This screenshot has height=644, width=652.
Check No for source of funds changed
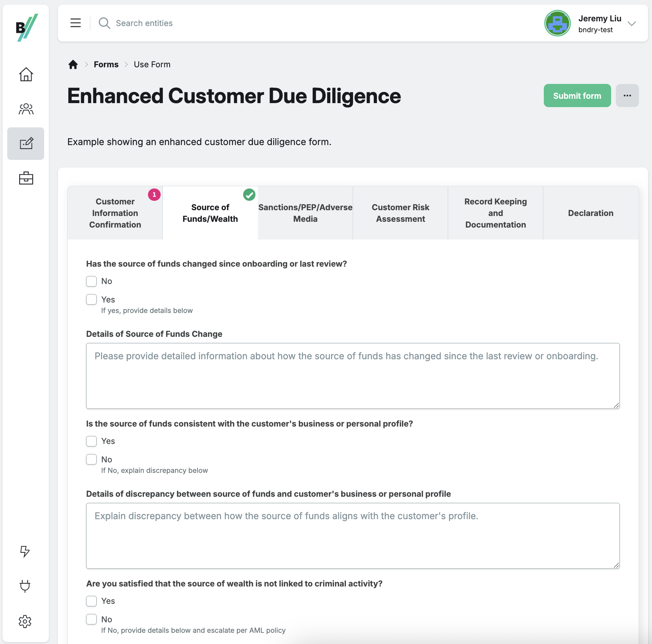(91, 281)
